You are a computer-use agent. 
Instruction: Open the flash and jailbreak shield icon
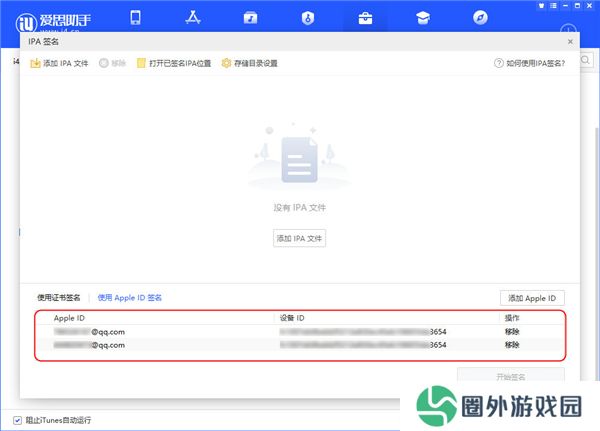pyautogui.click(x=308, y=18)
